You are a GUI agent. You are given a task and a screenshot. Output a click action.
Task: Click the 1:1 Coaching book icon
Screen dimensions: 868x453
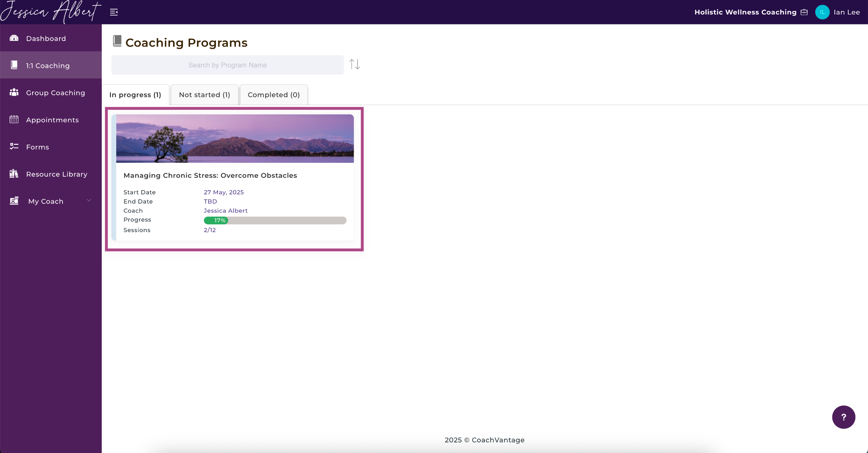[x=14, y=65]
